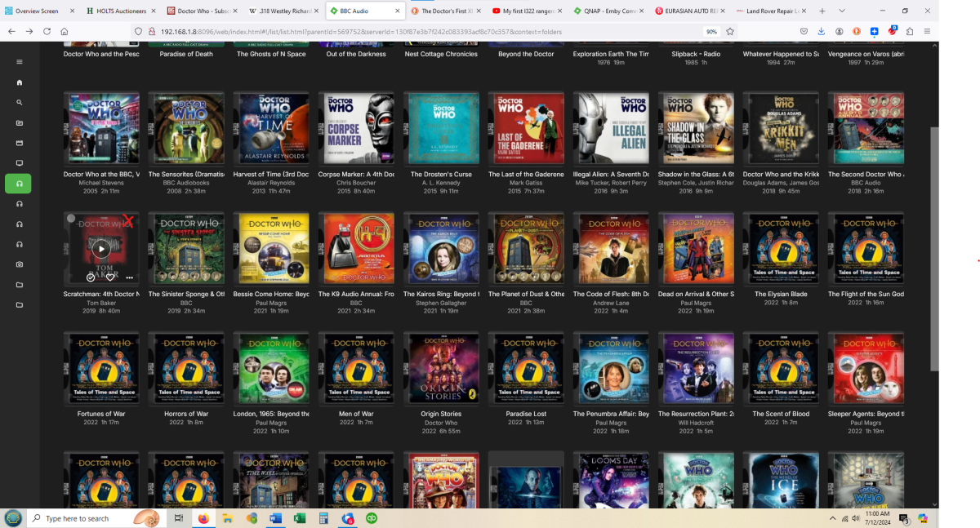
Task: Click the title The Sinister Sponge
Action: [186, 294]
